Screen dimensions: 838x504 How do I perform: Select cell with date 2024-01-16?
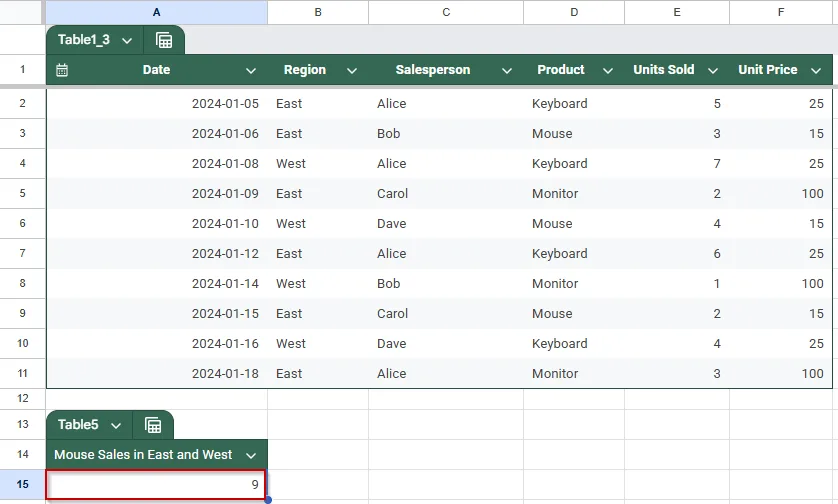157,344
